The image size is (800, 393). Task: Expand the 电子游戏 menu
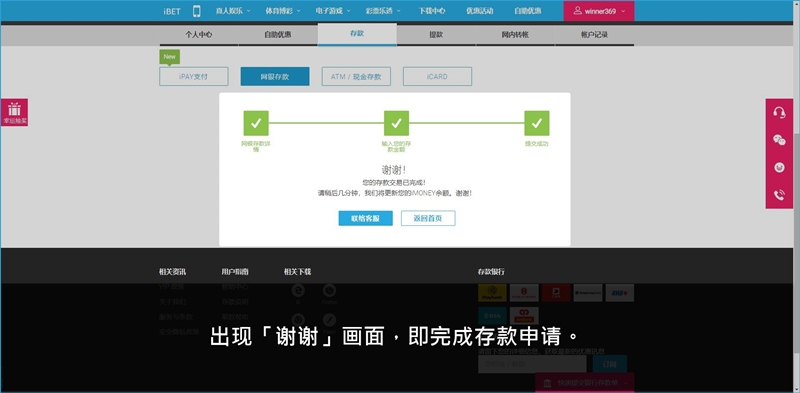point(333,11)
